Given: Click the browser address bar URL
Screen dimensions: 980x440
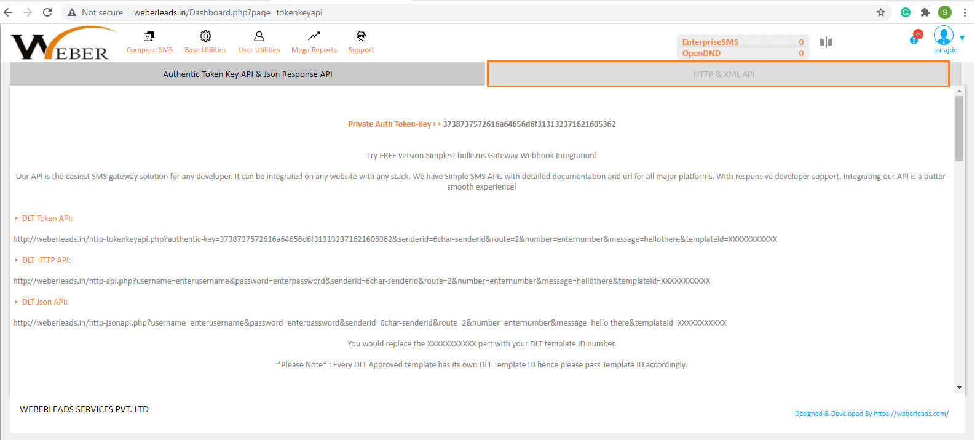Looking at the screenshot, I should coord(228,12).
